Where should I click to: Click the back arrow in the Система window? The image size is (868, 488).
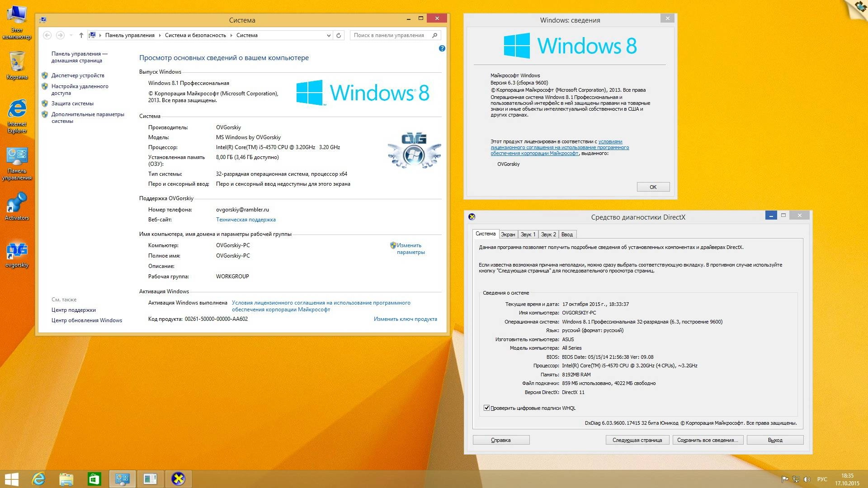click(x=47, y=35)
